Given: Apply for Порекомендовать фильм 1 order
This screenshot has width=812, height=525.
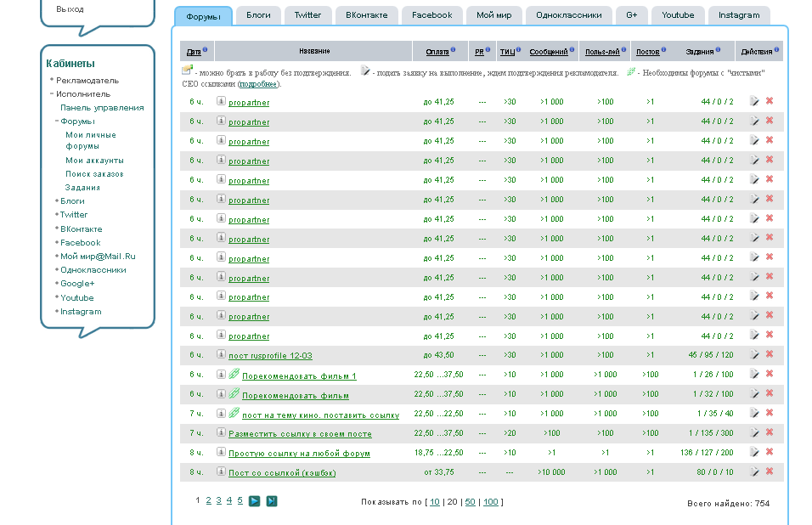Looking at the screenshot, I should point(754,374).
